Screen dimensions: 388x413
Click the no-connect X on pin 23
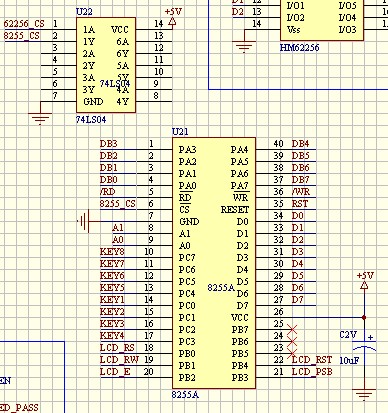pyautogui.click(x=292, y=354)
